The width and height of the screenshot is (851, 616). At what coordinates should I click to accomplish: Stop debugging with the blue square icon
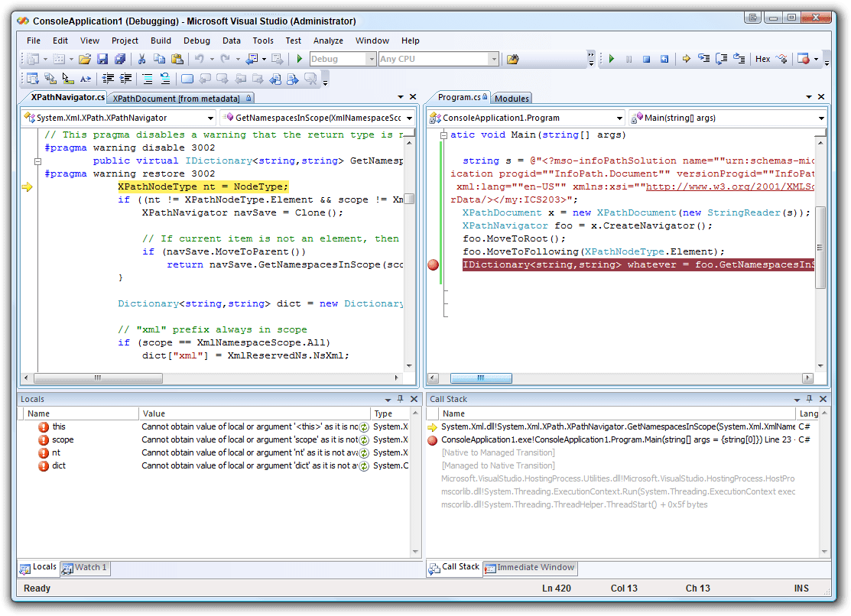647,59
